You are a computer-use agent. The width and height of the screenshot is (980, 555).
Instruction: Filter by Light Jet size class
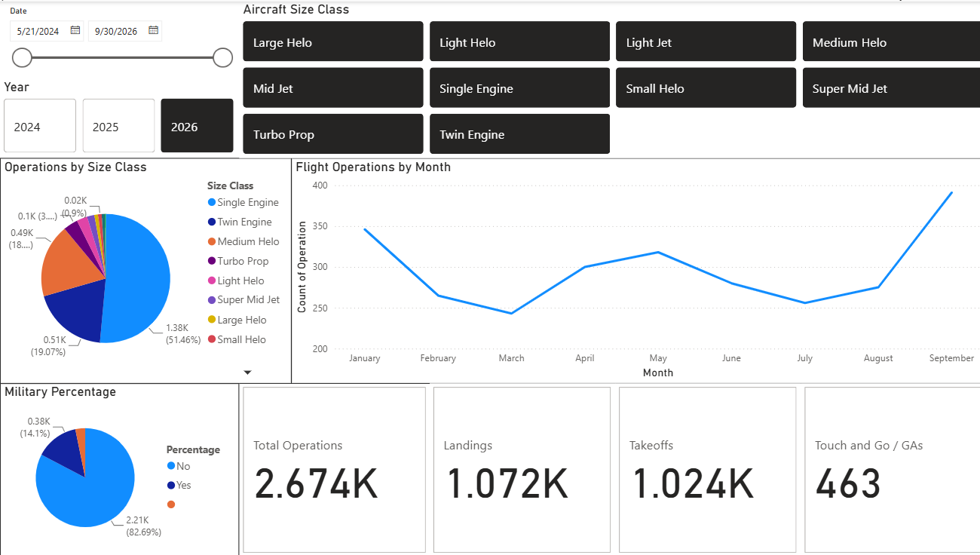pyautogui.click(x=706, y=41)
